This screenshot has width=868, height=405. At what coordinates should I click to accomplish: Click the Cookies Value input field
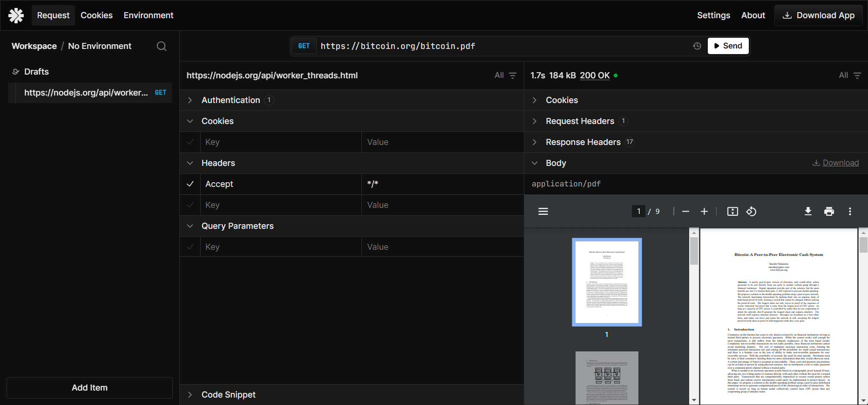[x=443, y=142]
